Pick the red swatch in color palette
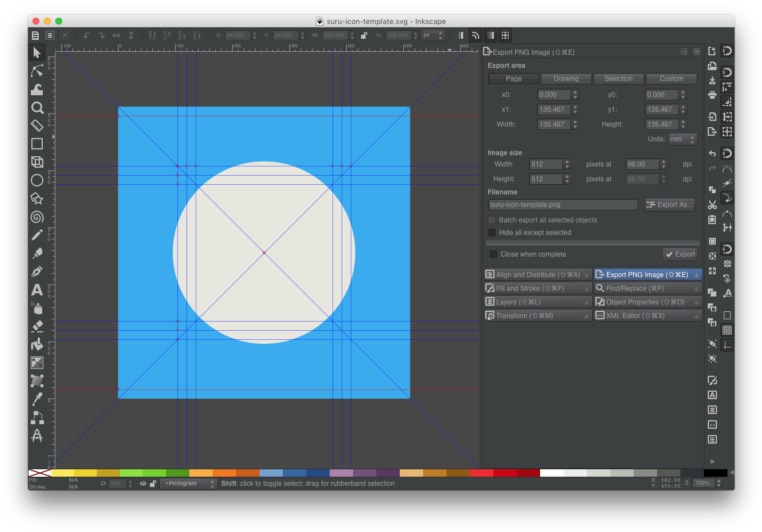762x532 pixels. pyautogui.click(x=505, y=473)
